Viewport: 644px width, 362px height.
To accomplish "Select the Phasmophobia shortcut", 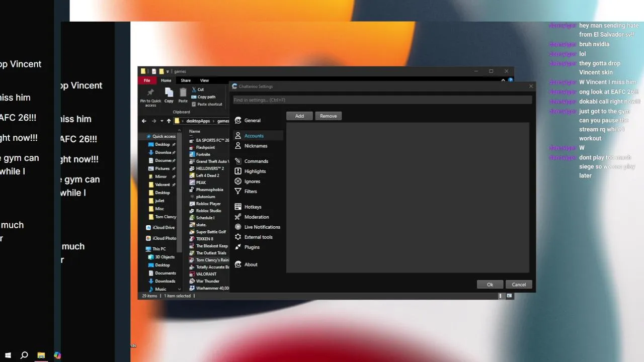I will (207, 190).
